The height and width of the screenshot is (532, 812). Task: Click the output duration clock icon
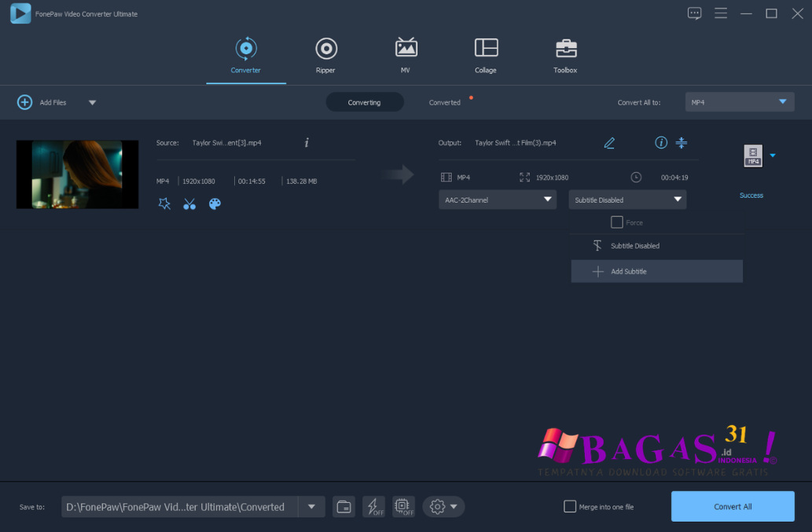pos(636,178)
